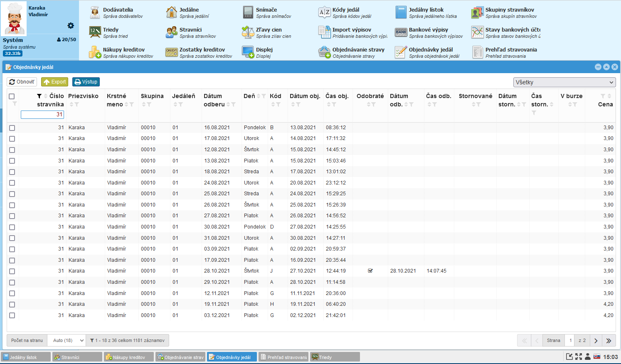621x364 pixels.
Task: Check row with order time 17:11:32
Action: 12,139
